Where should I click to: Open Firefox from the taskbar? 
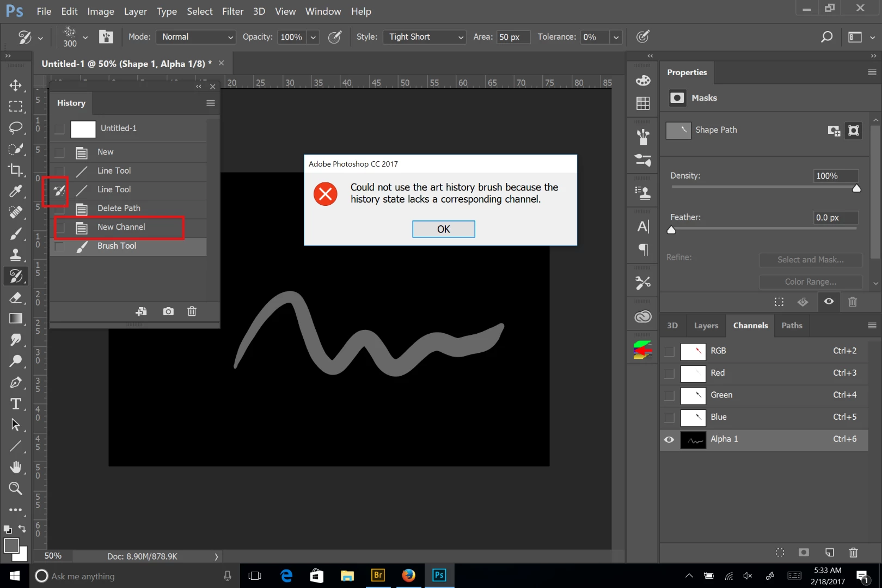coord(408,575)
